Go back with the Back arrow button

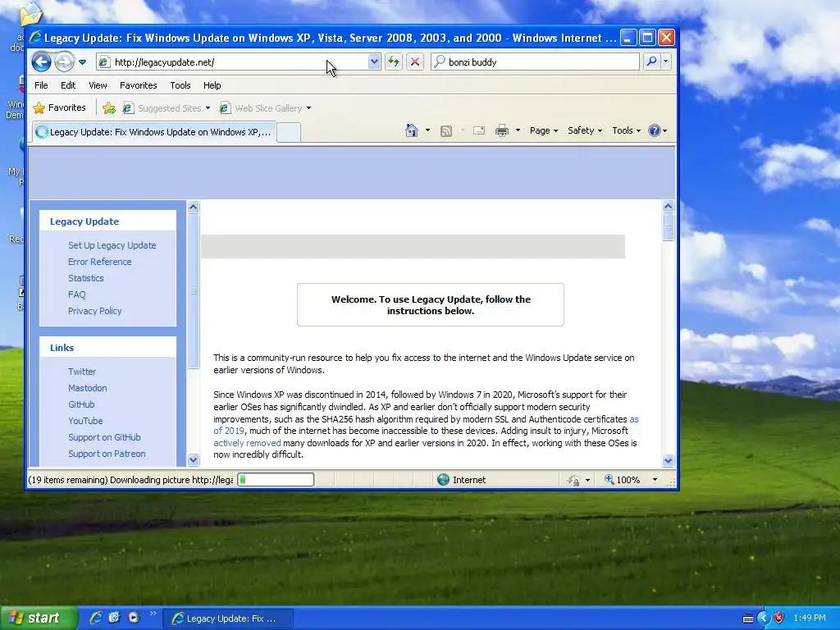[x=41, y=62]
